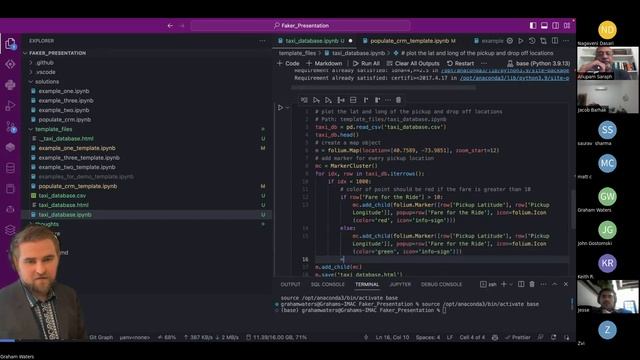Open the OUTPUT panel tab
The width and height of the screenshot is (640, 360).
coord(290,284)
